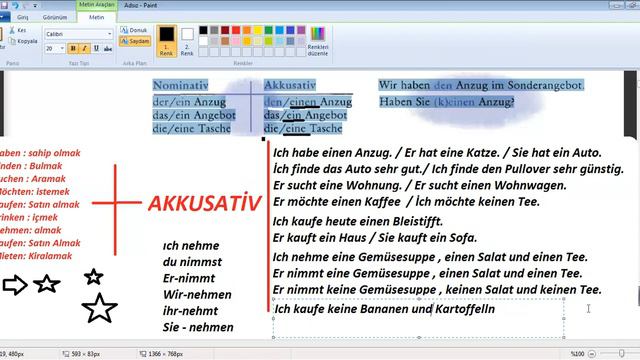The height and width of the screenshot is (360, 640).
Task: Select the 1. Renk color box
Action: (x=167, y=41)
